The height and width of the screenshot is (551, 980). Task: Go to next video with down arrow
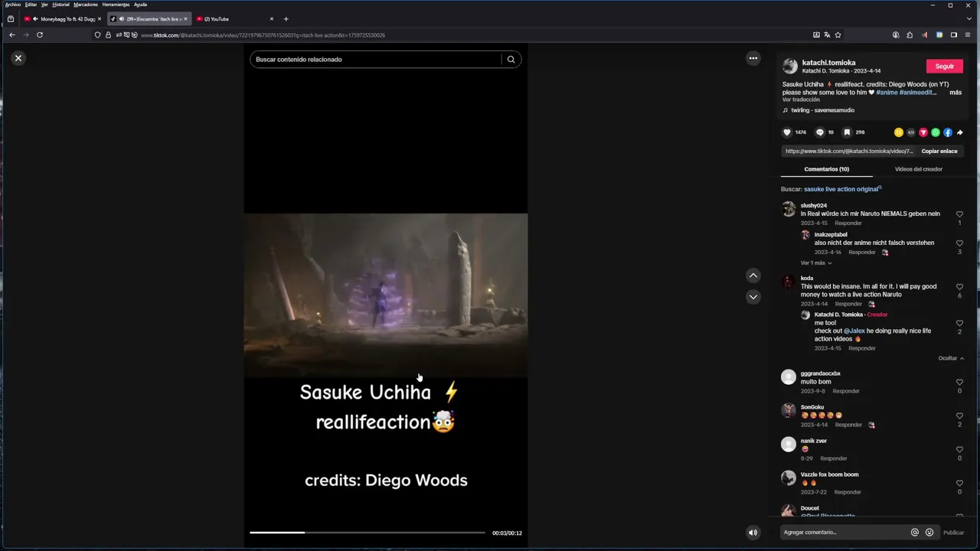[x=753, y=297]
